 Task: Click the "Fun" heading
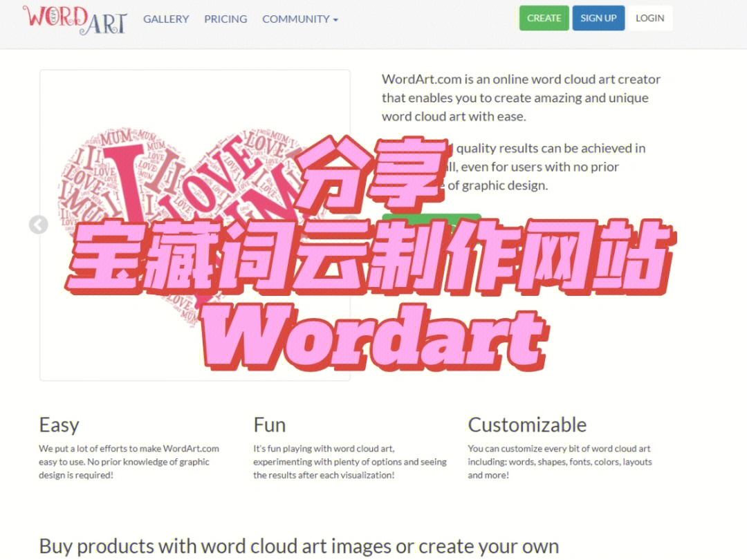[270, 424]
